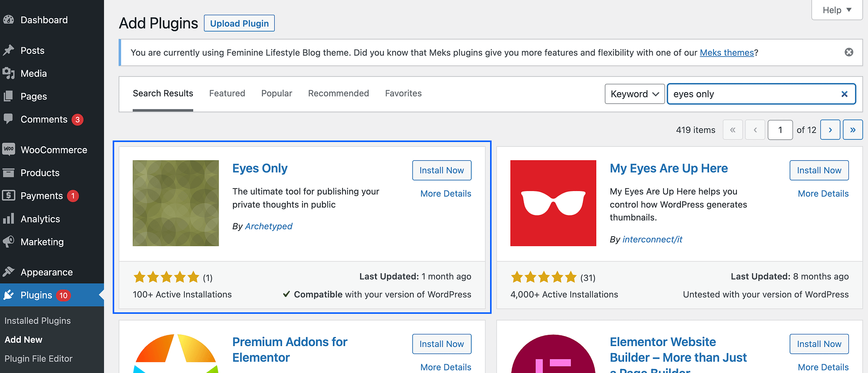Click Elementor Website Builder plugin icon
The height and width of the screenshot is (373, 868).
553,353
